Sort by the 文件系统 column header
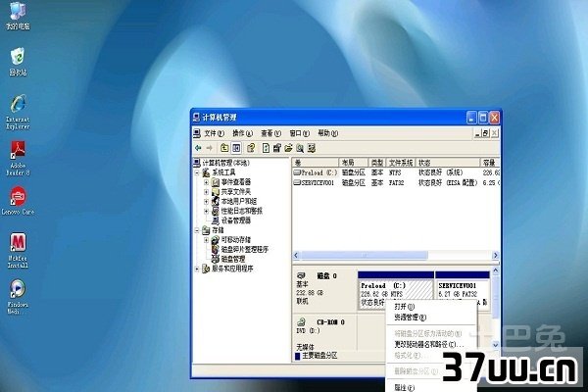Viewport: 588px width, 392px height. (x=401, y=163)
